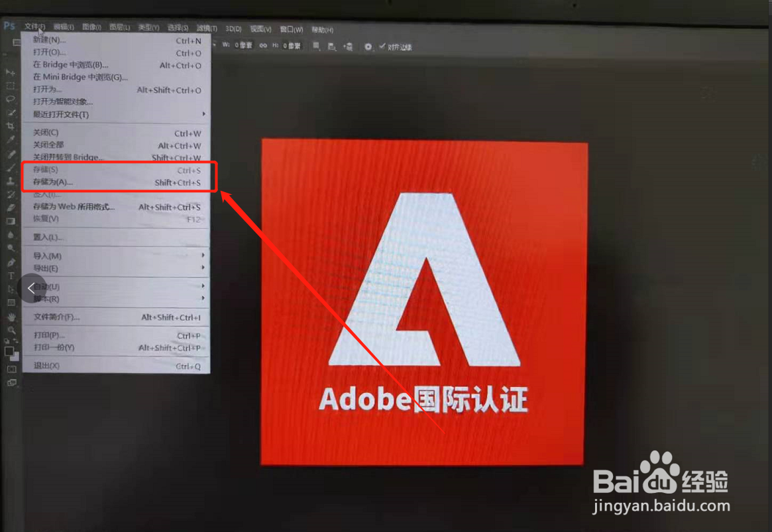Open path operations icon in options bar
Viewport: 772px width, 532px height.
316,46
